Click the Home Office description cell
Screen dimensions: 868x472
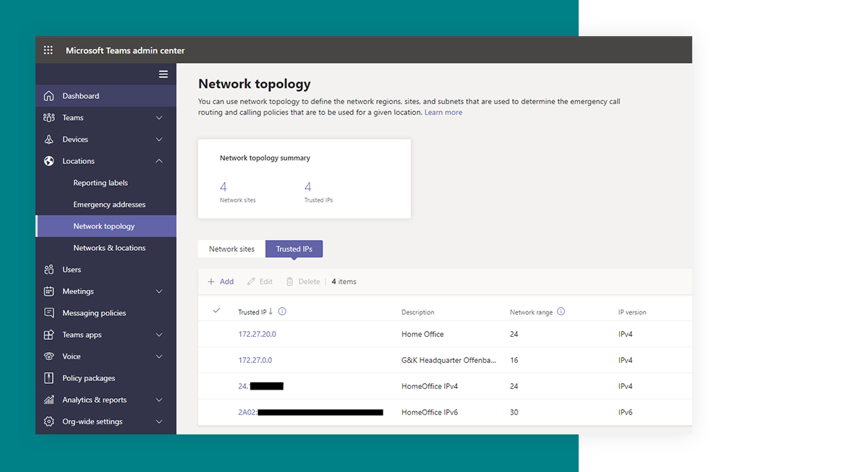(422, 334)
